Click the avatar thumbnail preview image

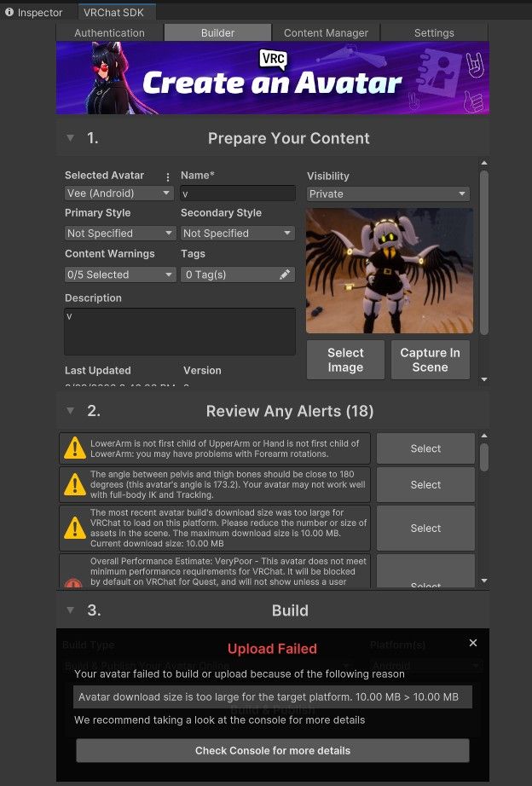pos(390,271)
